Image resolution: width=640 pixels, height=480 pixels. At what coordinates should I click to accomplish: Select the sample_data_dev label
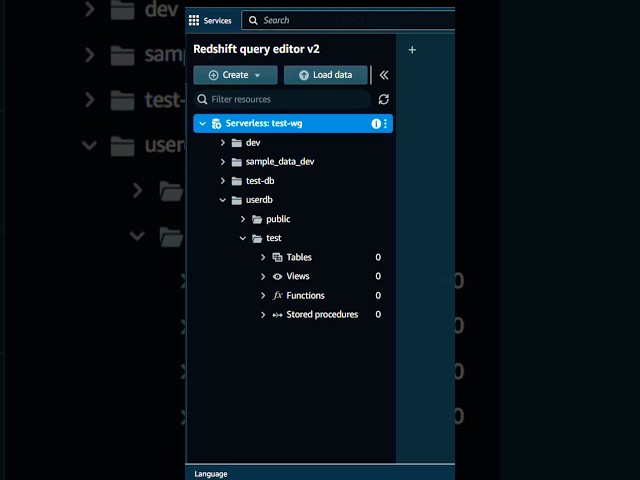[280, 162]
